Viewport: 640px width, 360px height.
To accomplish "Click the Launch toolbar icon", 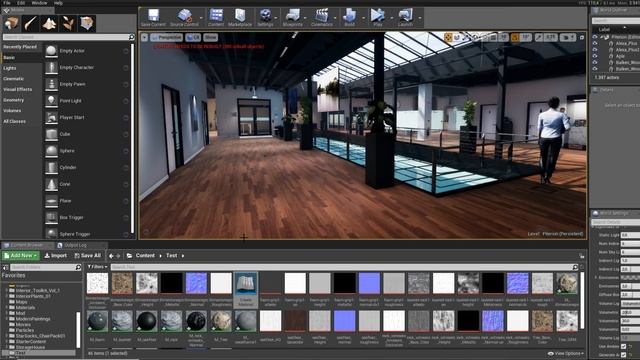I will 405,16.
